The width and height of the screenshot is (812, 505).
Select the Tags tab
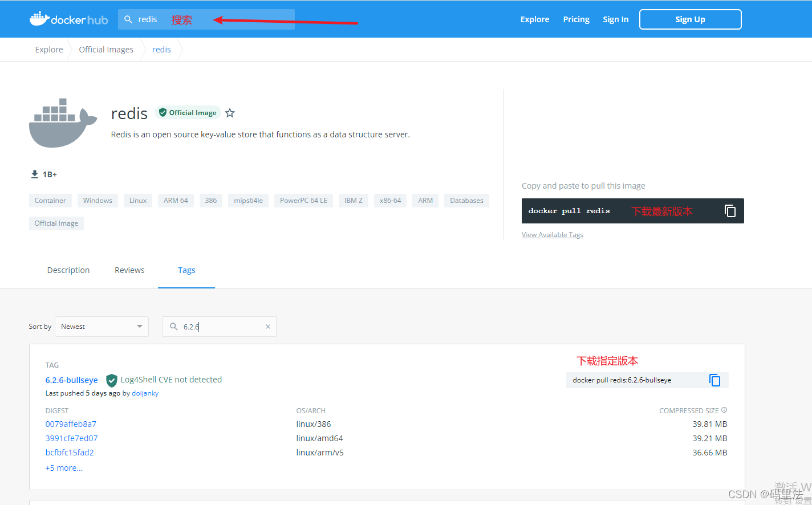186,270
